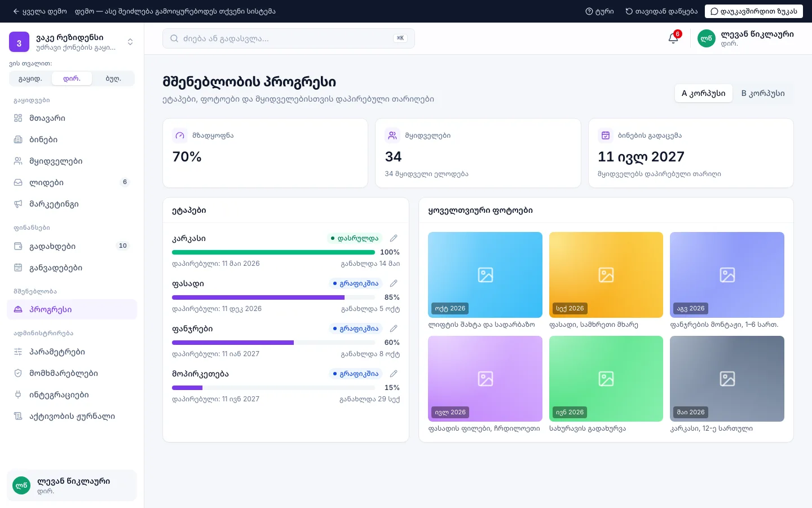Image resolution: width=812 pixels, height=508 pixels.
Task: Open მომხმარებლები sidebar item
Action: [x=72, y=373]
